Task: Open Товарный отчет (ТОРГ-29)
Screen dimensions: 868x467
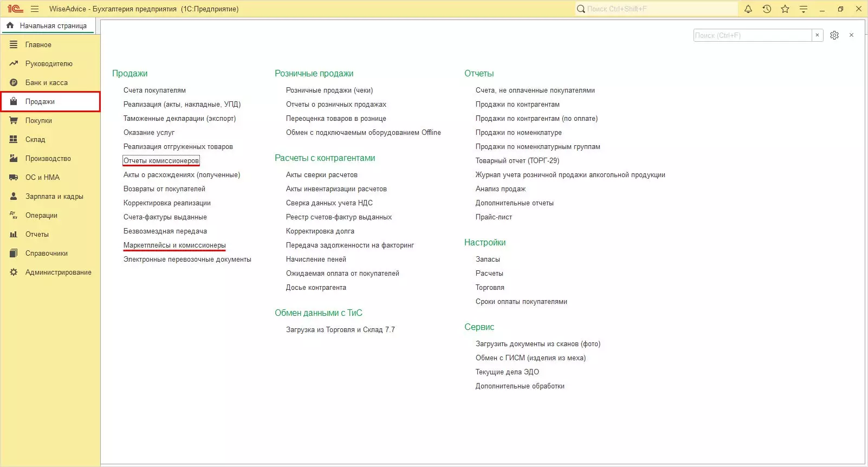Action: (517, 160)
